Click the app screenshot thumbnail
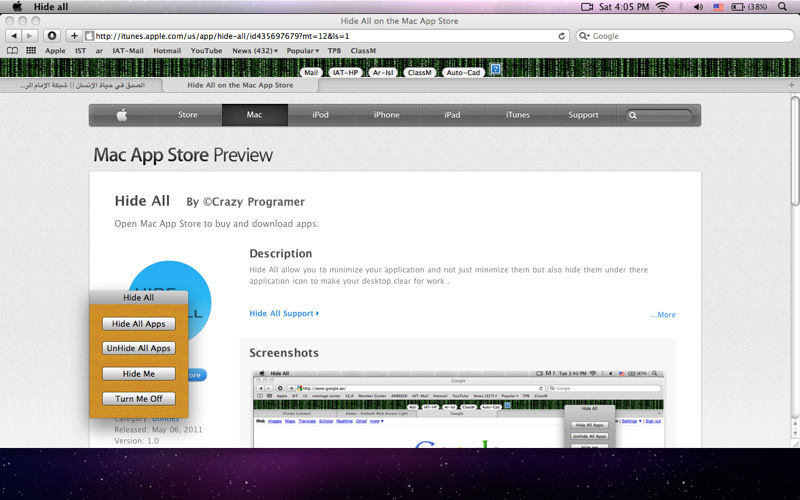Screen dimensions: 800x500 459,409
